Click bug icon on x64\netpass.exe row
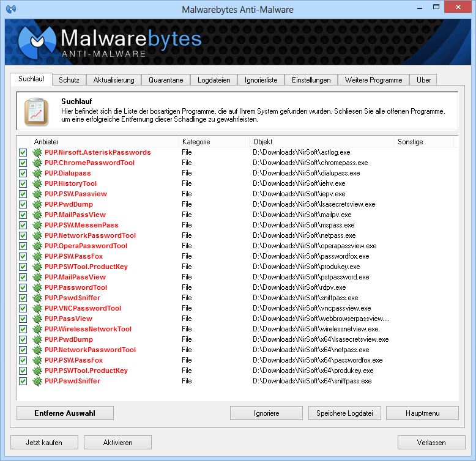 37,350
